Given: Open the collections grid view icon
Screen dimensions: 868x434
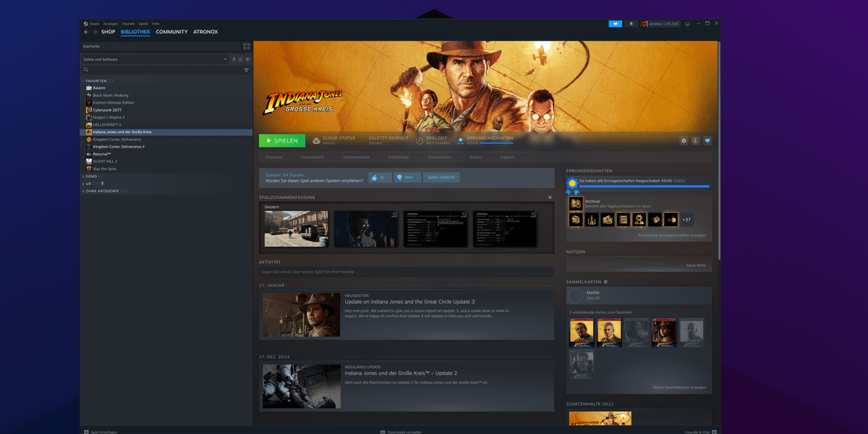Looking at the screenshot, I should pos(246,46).
